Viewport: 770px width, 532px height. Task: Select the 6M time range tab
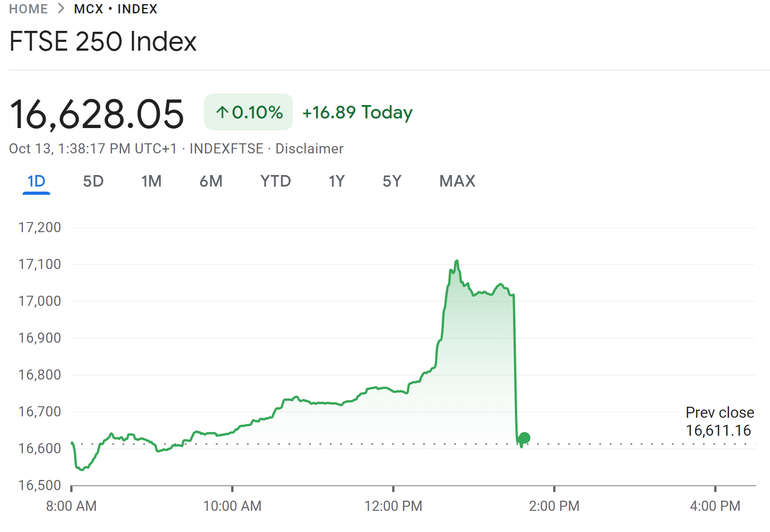pos(211,181)
